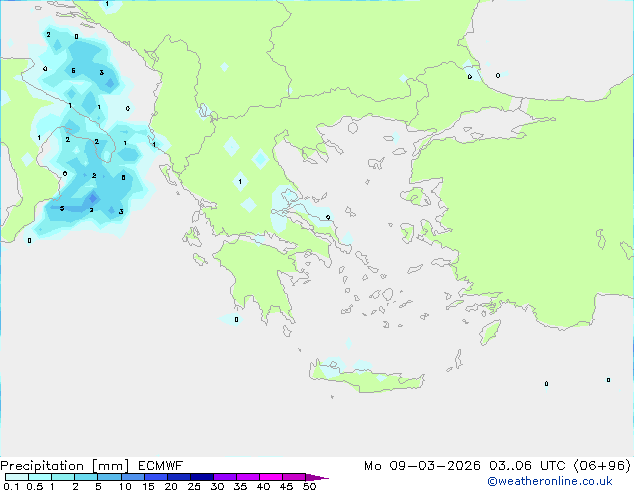Click the above-50 mm arrow tip of the legend
The image size is (634, 490).
click(317, 477)
